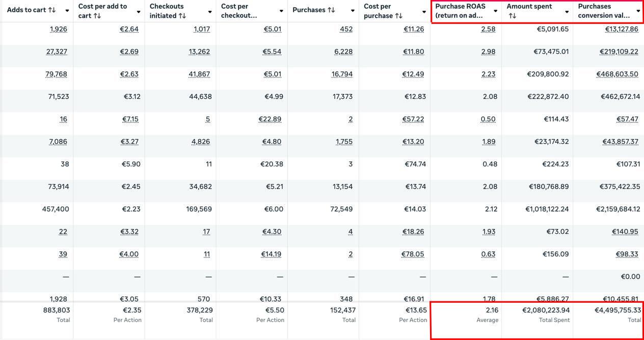Click the Purchase ROAS column header label

[x=460, y=11]
